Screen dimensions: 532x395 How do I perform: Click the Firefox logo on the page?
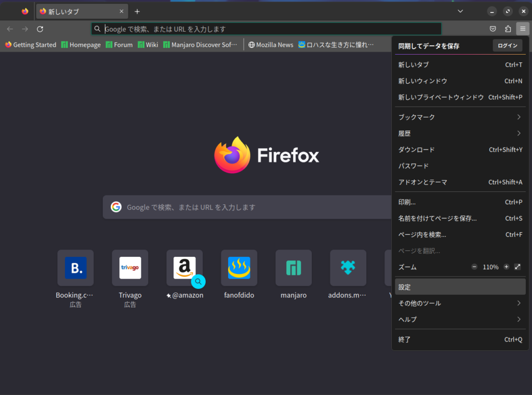tap(267, 155)
